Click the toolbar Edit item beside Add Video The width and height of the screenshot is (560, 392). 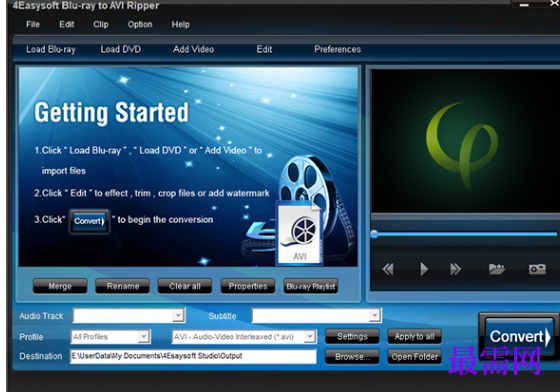coord(264,49)
